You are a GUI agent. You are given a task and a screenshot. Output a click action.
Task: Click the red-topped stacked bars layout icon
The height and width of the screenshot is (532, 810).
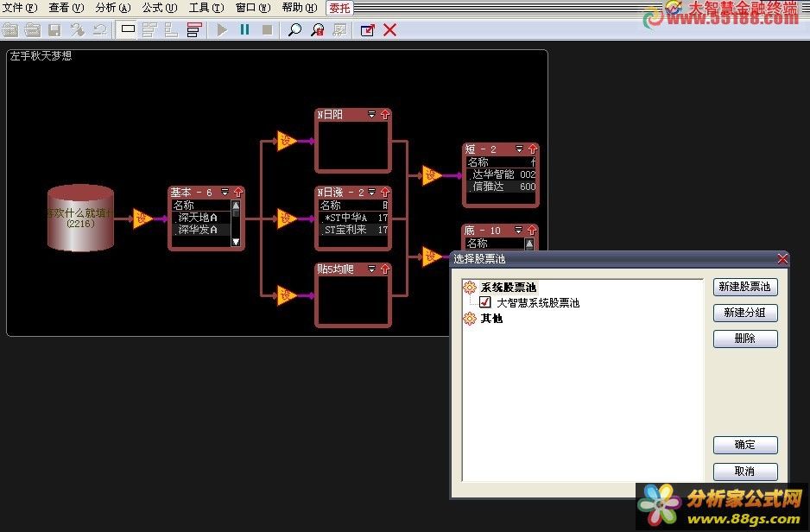[194, 30]
